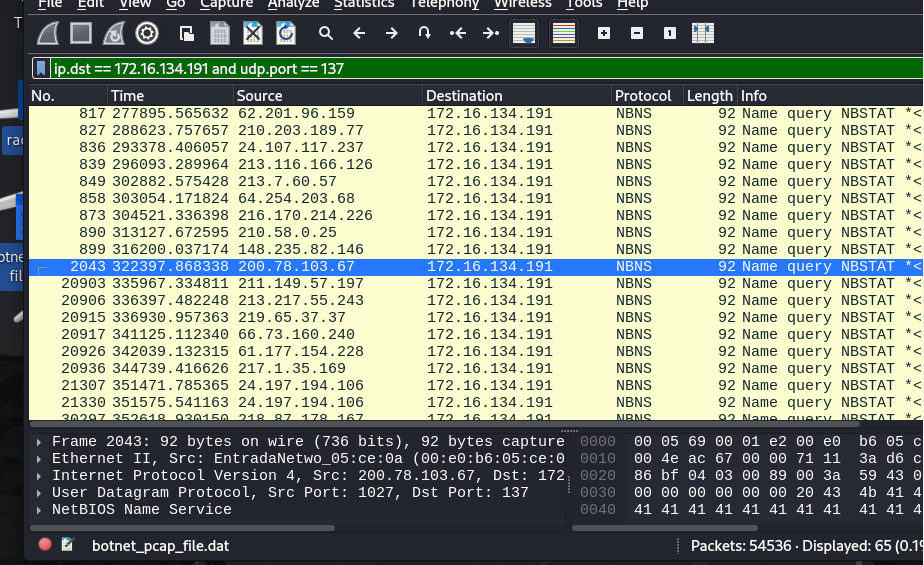Click the Protocol column header
This screenshot has height=565, width=924.
(x=643, y=96)
